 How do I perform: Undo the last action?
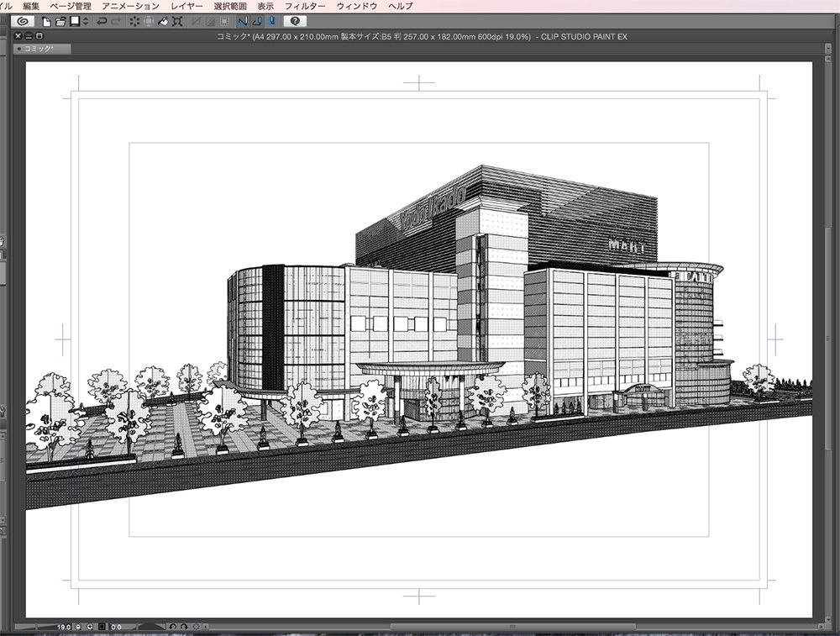[102, 22]
